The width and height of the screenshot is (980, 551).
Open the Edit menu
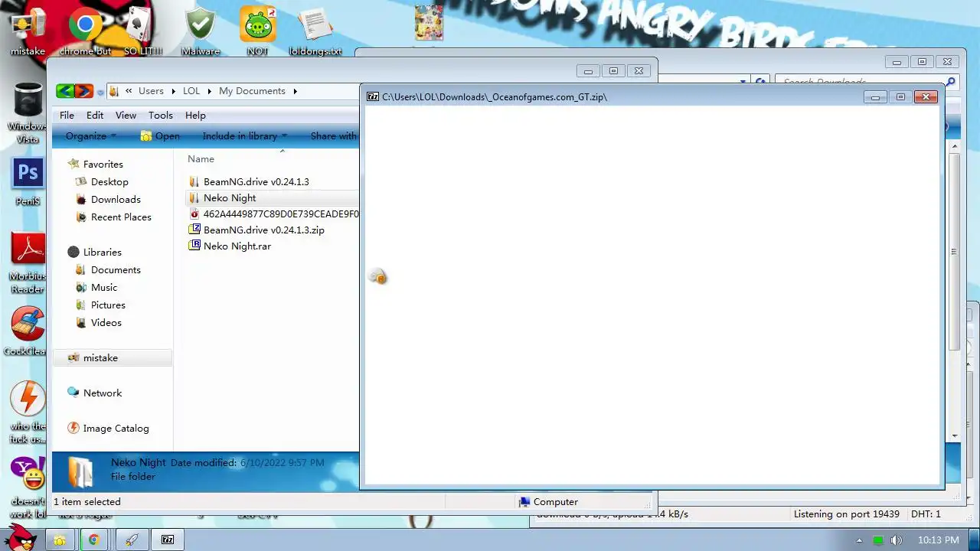coord(95,115)
